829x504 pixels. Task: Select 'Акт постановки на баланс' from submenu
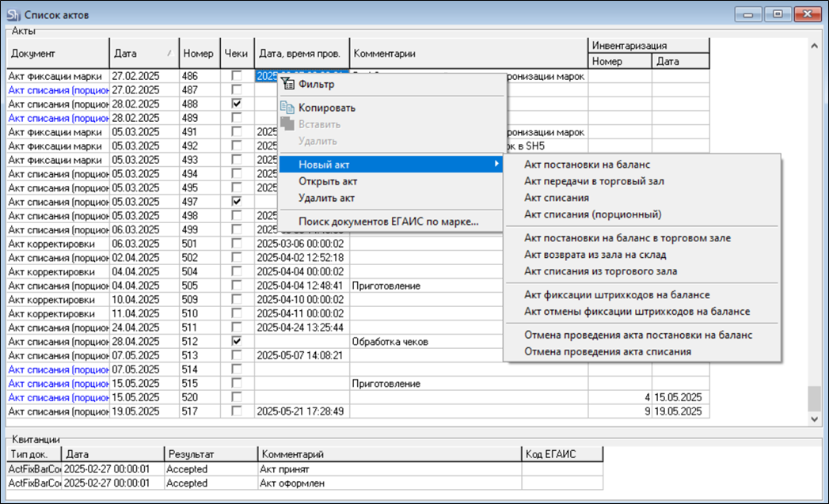click(x=588, y=165)
